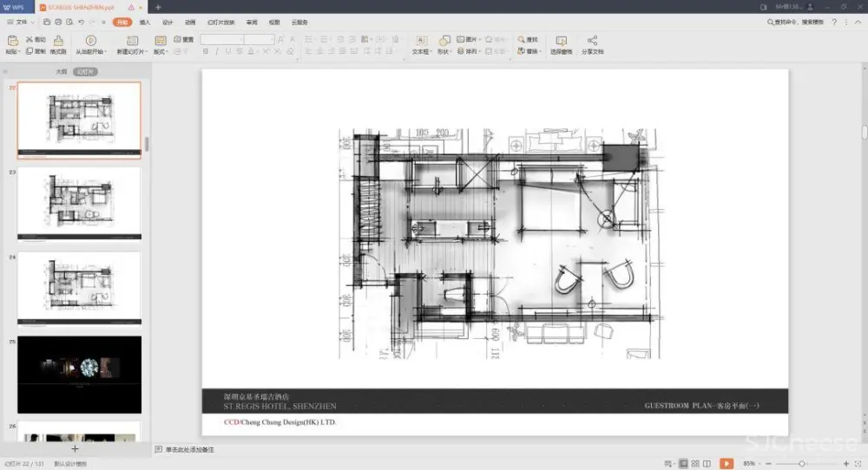Screen dimensions: 868x470
Task: Click the orange slideshow play button in status bar
Action: [726, 464]
